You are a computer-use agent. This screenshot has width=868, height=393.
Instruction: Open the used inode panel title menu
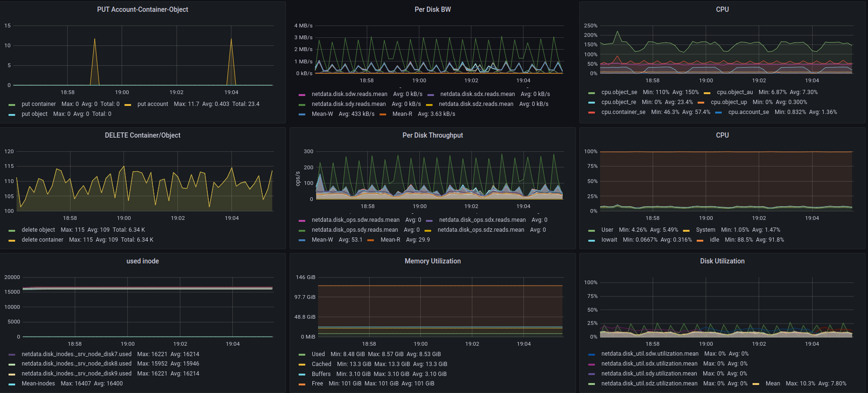click(x=142, y=261)
